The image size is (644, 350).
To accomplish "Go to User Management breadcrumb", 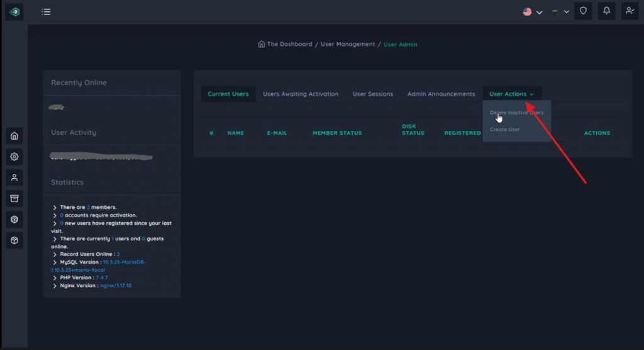I will pyautogui.click(x=348, y=44).
